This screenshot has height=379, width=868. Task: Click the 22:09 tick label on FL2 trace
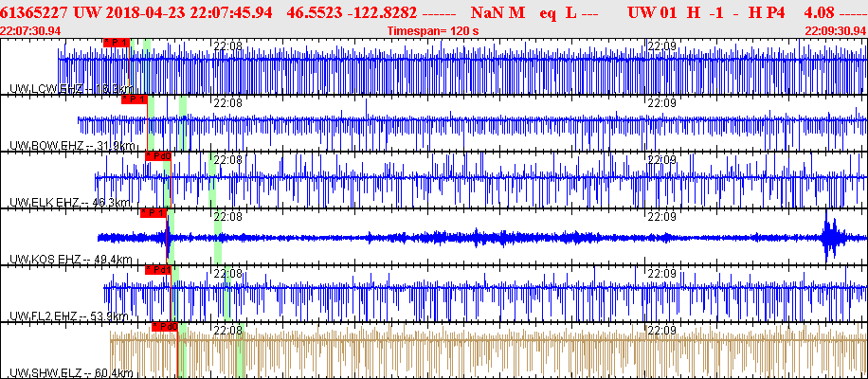click(x=662, y=273)
